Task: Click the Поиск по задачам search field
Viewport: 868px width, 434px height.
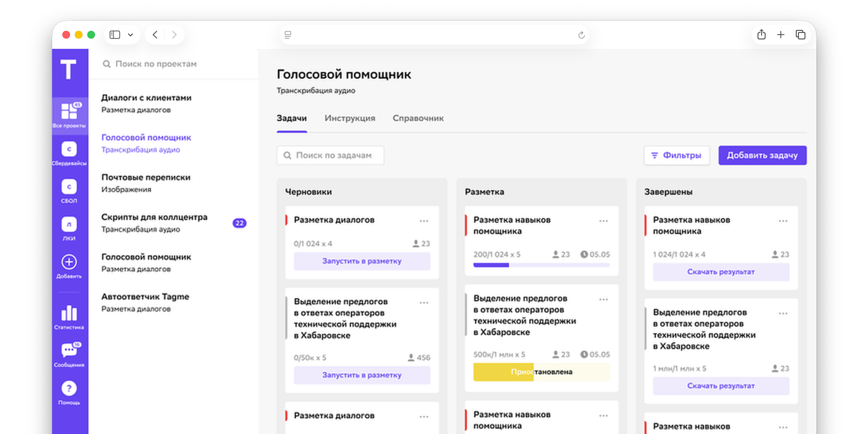Action: tap(330, 155)
